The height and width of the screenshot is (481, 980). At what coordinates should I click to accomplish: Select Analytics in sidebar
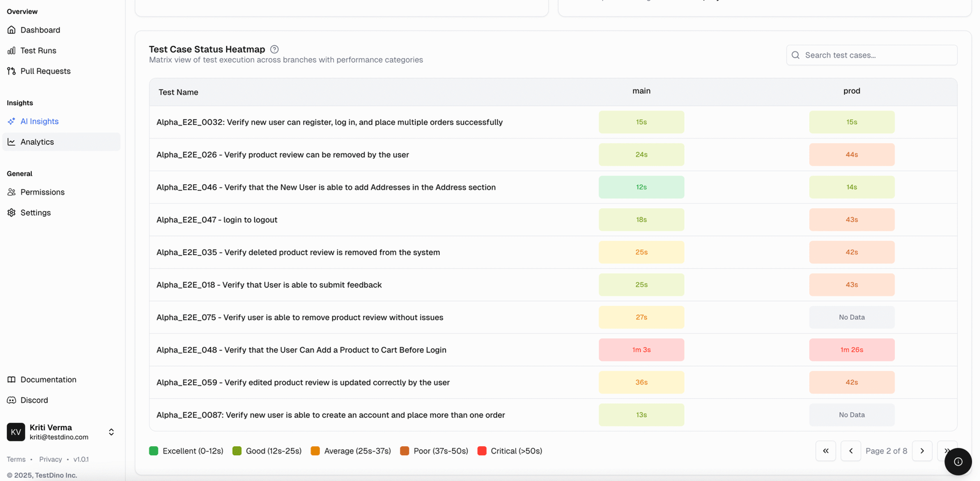coord(61,142)
